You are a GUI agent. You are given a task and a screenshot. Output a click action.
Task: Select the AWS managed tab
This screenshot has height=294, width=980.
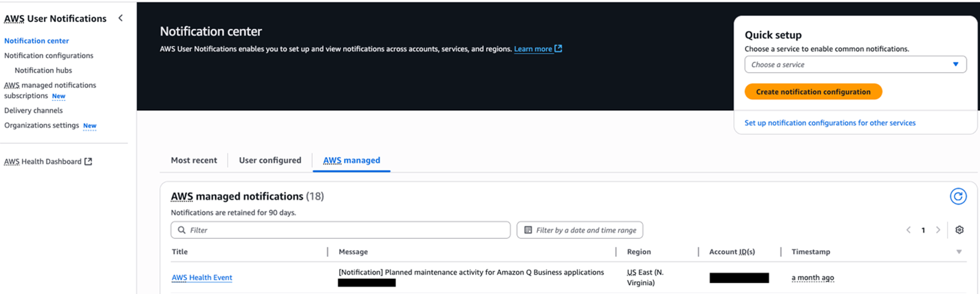coord(351,160)
